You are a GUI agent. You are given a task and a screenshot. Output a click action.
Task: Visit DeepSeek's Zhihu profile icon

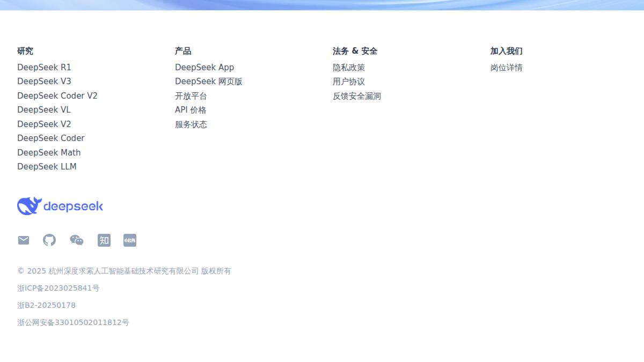click(x=104, y=240)
